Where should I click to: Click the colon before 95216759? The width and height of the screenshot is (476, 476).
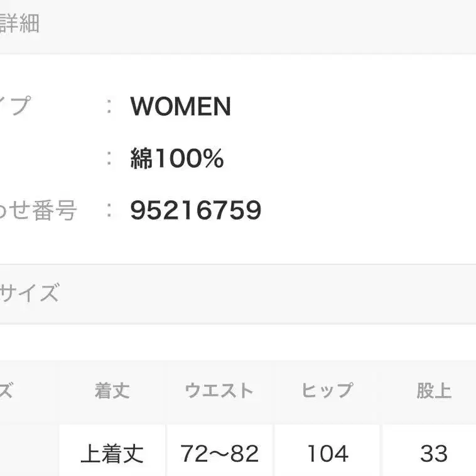110,211
